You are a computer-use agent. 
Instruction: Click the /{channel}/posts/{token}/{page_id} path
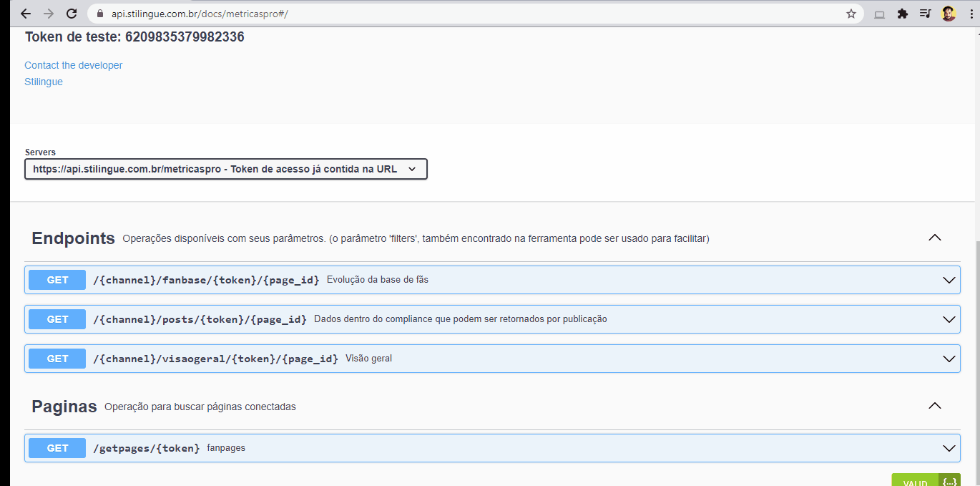pos(200,319)
